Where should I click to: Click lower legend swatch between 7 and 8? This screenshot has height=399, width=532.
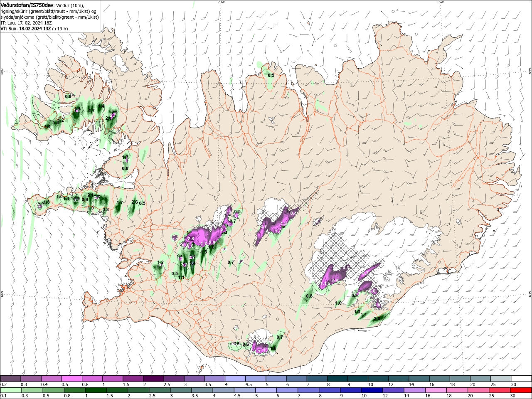tap(308, 390)
